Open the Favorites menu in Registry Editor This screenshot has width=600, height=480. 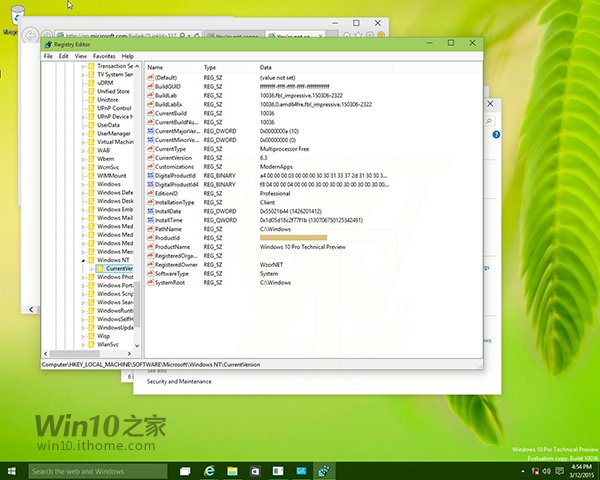104,56
